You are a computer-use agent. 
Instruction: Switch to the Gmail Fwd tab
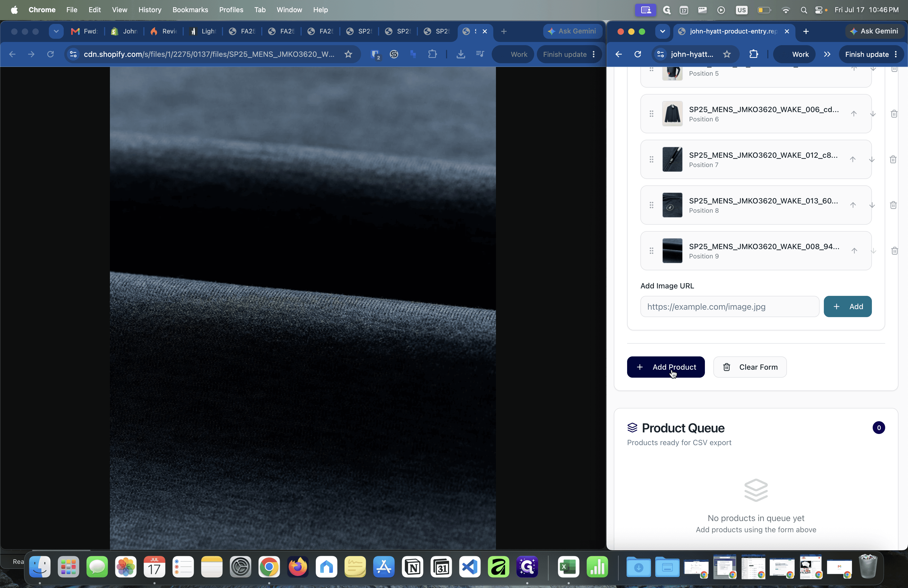pos(84,31)
